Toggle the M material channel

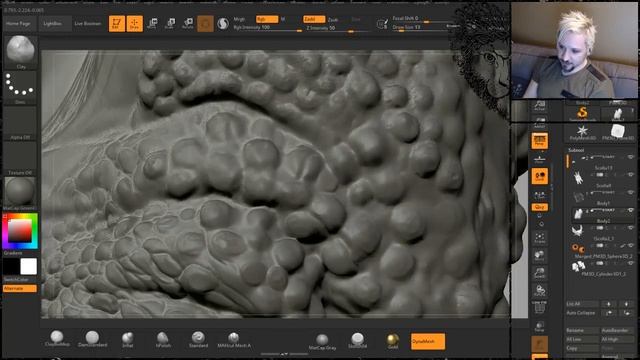point(283,19)
